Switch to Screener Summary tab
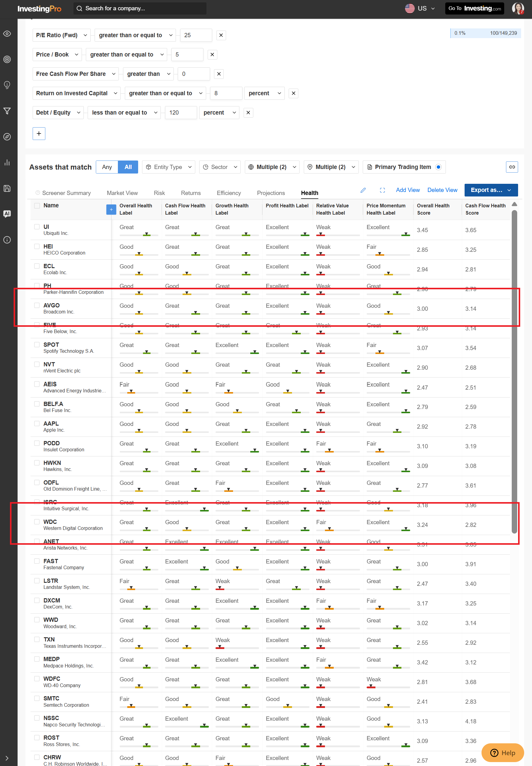 (x=66, y=193)
